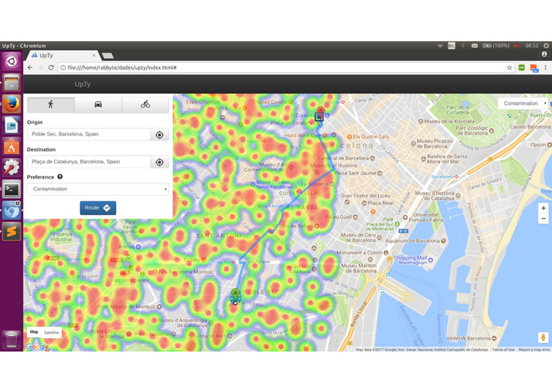Open Files manager from launcher
Image resolution: width=552 pixels, height=392 pixels.
click(x=11, y=83)
